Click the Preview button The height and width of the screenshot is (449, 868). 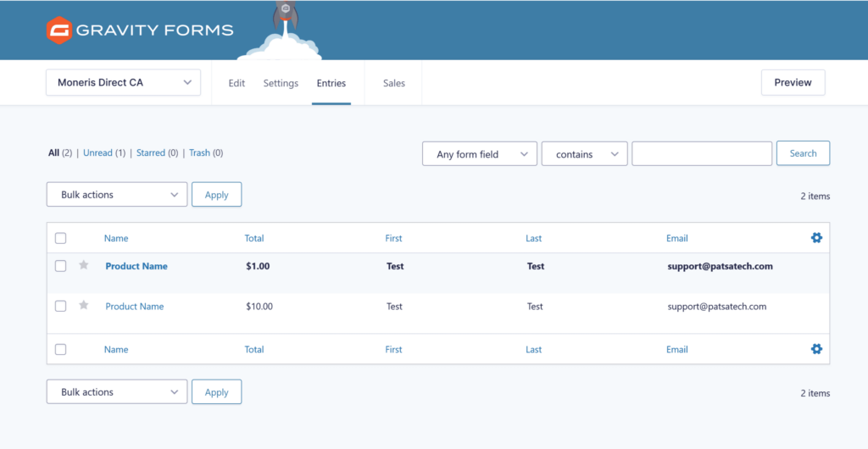[793, 82]
